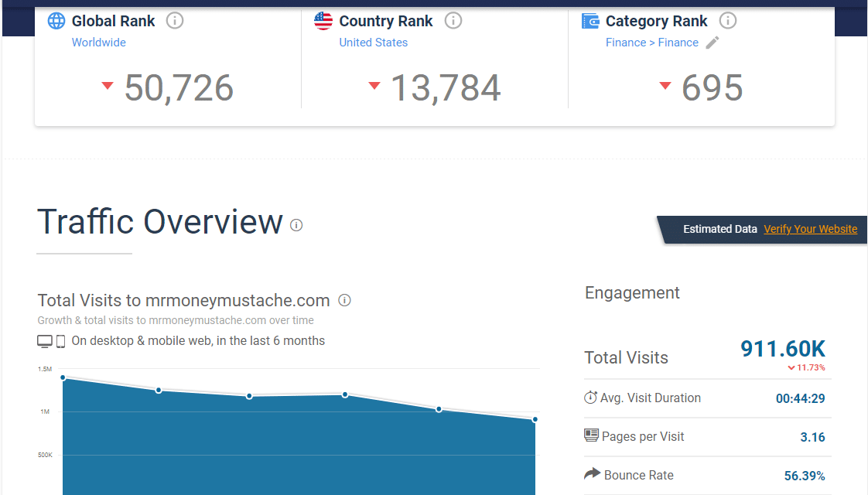Click the United States flag icon
The image size is (868, 495).
tap(323, 21)
